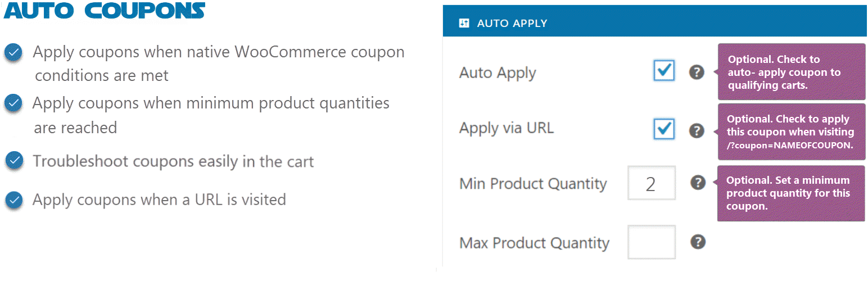This screenshot has height=281, width=868.
Task: Click the minimum product quantity tooltip
Action: click(789, 193)
